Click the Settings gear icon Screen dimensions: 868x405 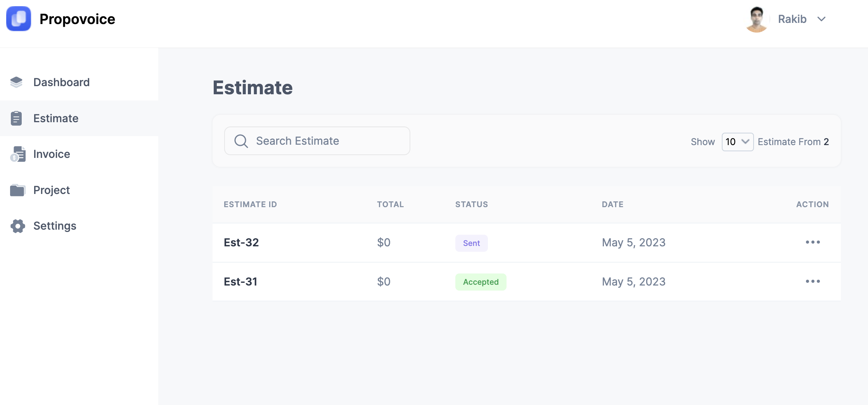coord(17,226)
